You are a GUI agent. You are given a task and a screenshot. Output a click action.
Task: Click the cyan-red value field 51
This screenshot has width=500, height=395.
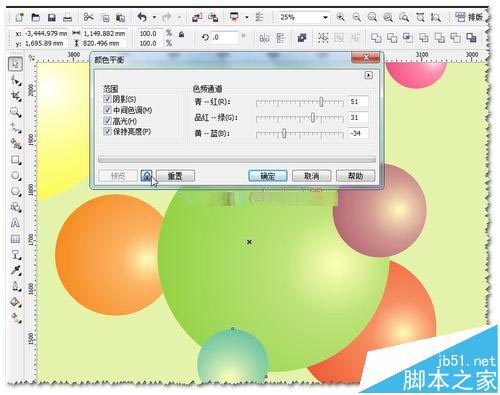358,101
